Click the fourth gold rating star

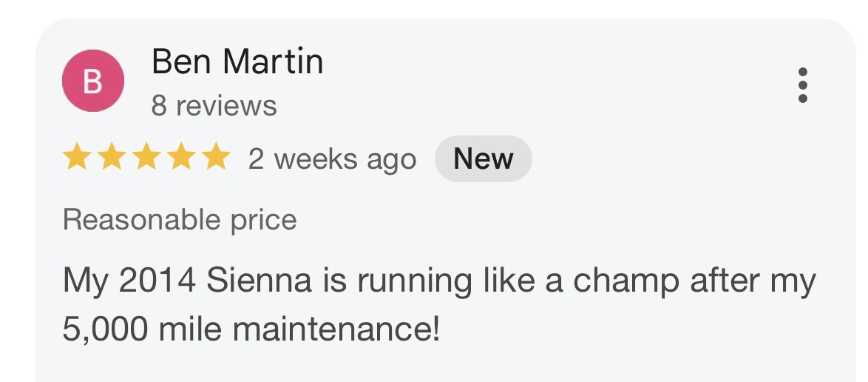181,158
